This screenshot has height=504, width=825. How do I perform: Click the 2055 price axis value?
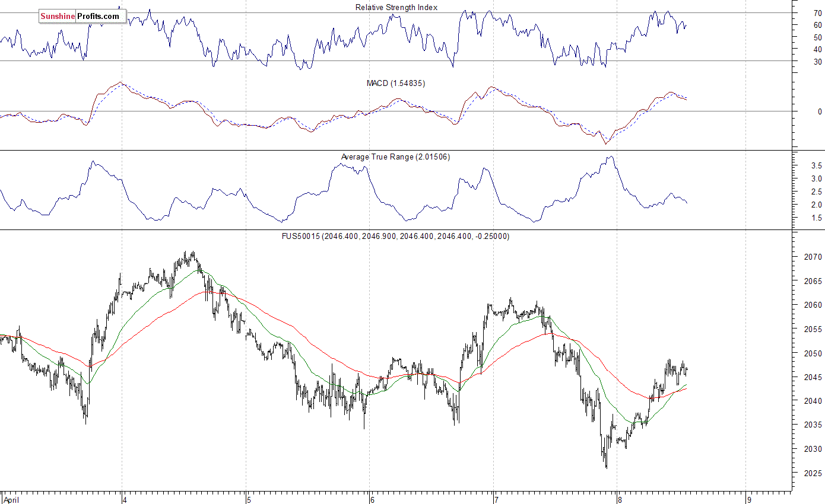coord(814,329)
